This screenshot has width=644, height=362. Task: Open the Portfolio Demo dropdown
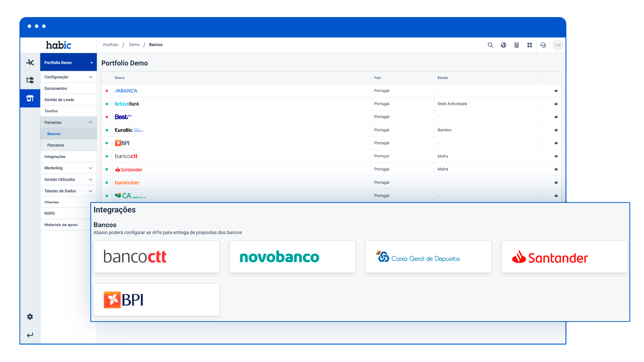pyautogui.click(x=68, y=63)
